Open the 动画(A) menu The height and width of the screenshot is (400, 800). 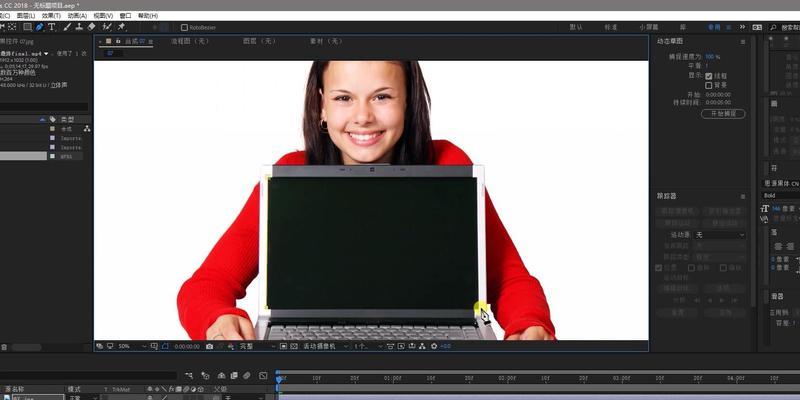pos(77,16)
